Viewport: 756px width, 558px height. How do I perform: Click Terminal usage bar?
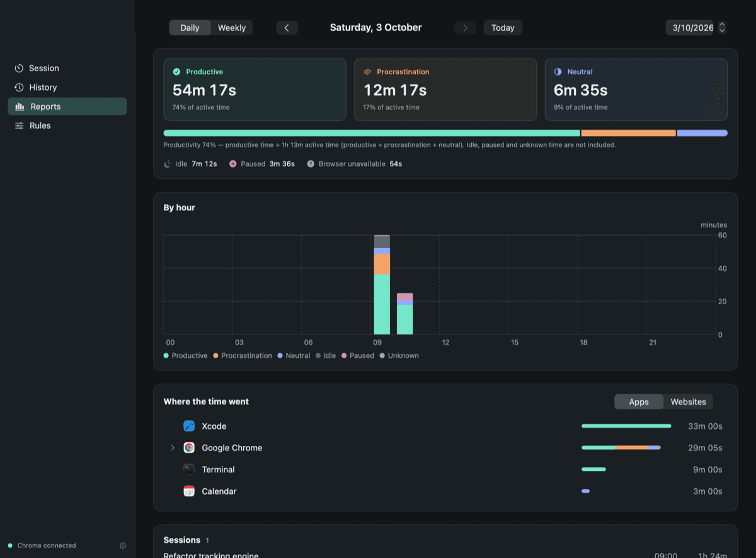coord(593,469)
